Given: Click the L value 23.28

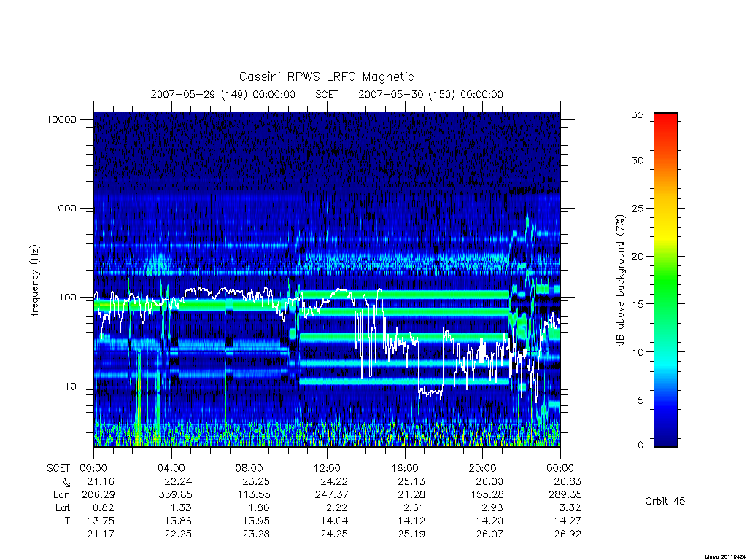Looking at the screenshot, I should point(256,534).
